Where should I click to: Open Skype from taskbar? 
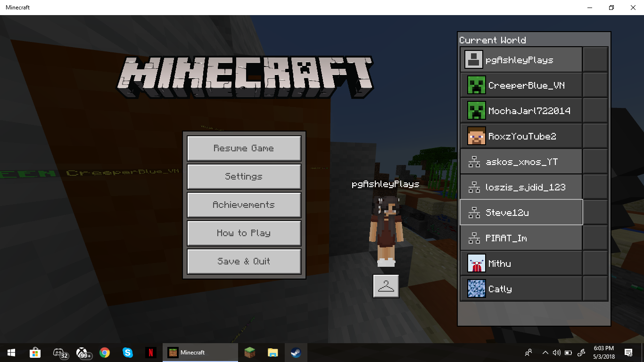[127, 353]
